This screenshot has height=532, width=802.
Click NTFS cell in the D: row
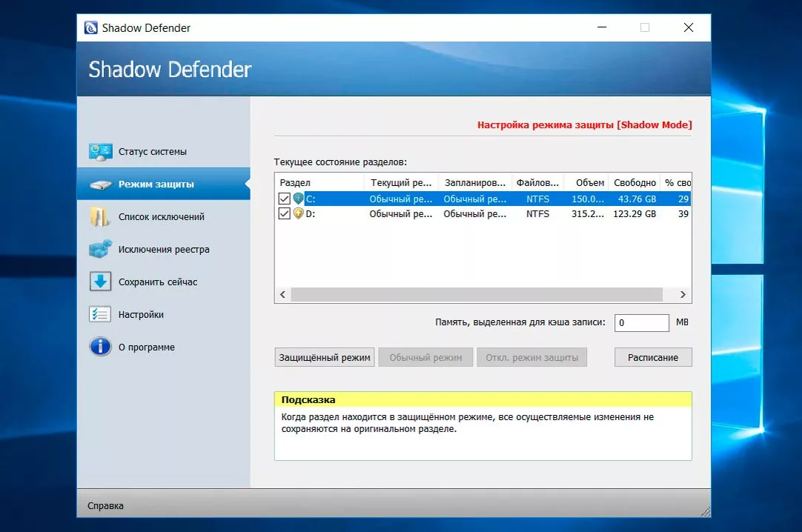coord(537,214)
